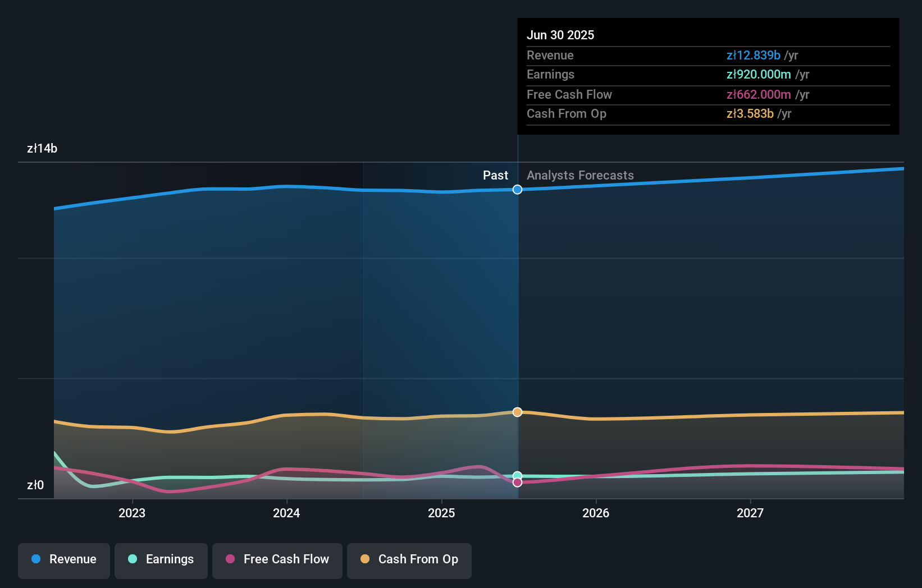Click the Revenue legend color dot

35,559
